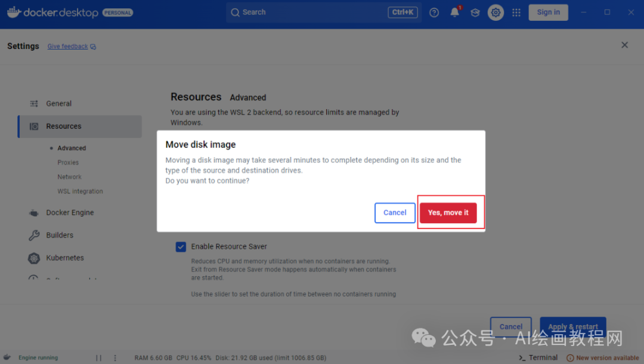Confirm with Yes, move it button
Image resolution: width=644 pixels, height=364 pixels.
[x=448, y=212]
